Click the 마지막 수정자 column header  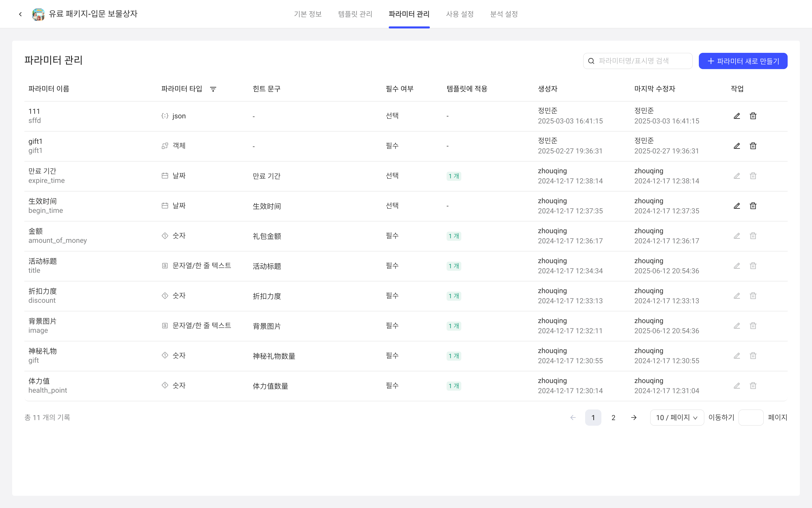click(x=655, y=89)
